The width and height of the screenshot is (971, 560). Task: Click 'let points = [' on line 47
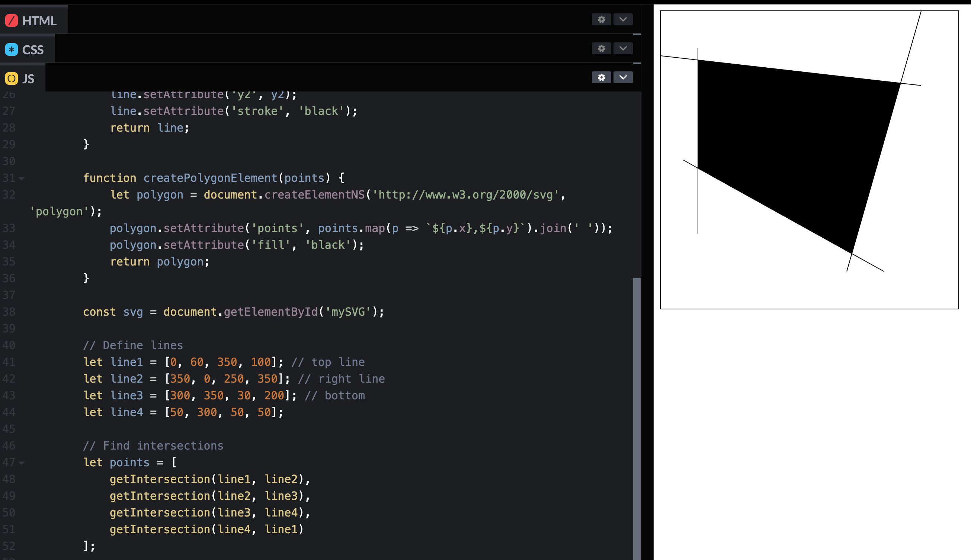tap(130, 462)
